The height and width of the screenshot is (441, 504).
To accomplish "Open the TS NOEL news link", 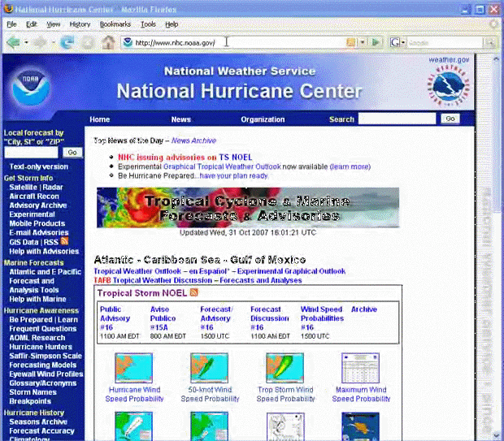I will click(x=235, y=158).
